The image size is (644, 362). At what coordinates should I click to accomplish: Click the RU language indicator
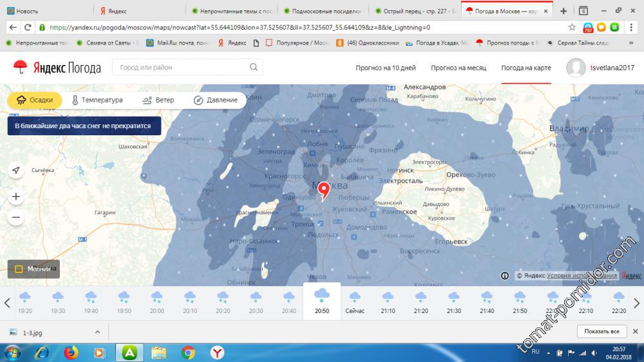coord(536,352)
